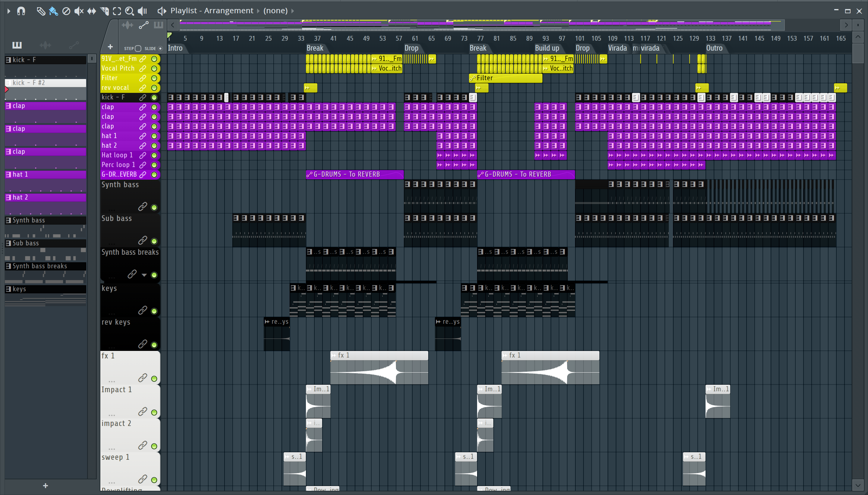Show the pattern clips in the picker
This screenshot has width=868, height=495.
pyautogui.click(x=17, y=45)
